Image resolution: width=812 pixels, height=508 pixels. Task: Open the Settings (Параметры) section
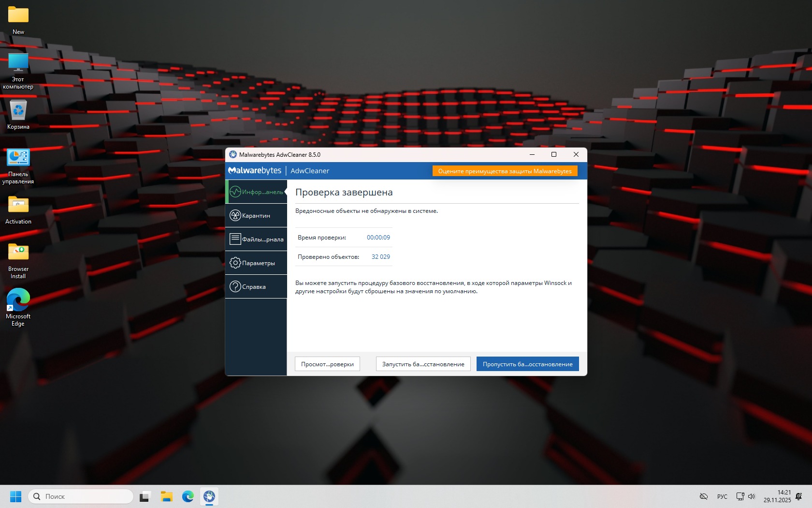click(256, 263)
